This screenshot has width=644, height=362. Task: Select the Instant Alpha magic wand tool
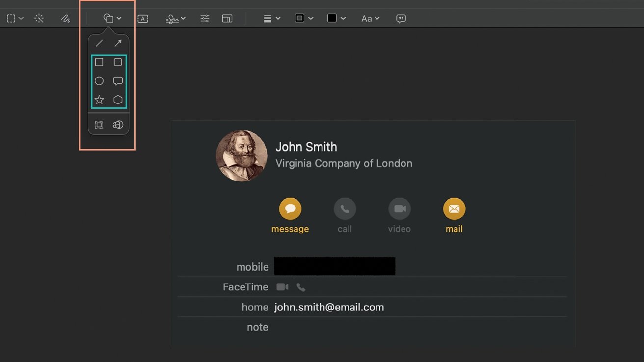pos(39,19)
